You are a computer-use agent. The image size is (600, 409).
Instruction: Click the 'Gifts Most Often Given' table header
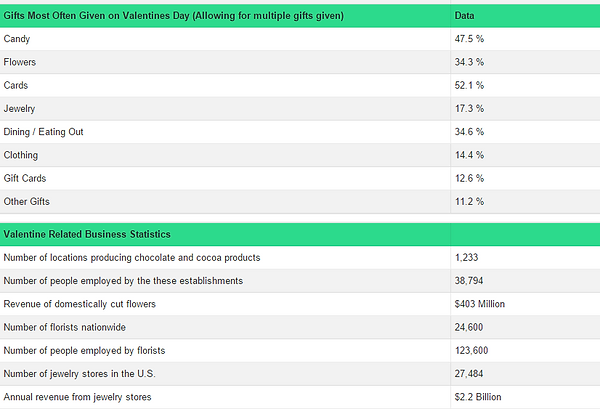173,16
